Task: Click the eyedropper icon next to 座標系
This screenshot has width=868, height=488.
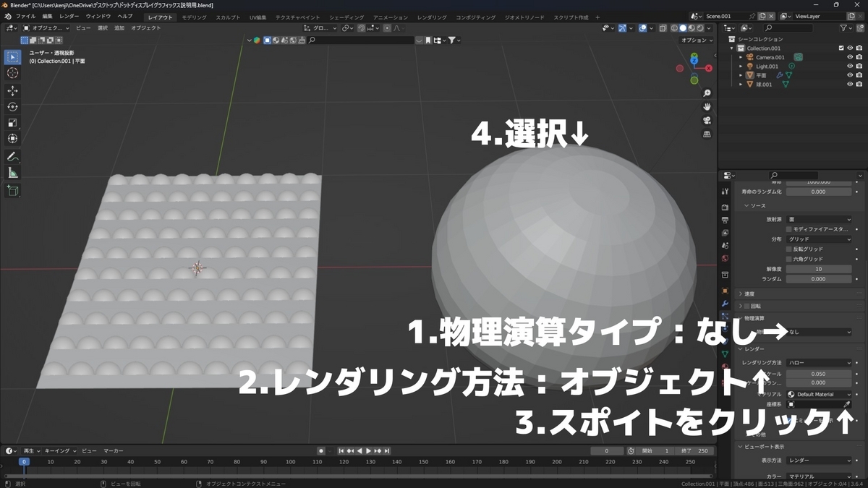Action: click(x=846, y=403)
